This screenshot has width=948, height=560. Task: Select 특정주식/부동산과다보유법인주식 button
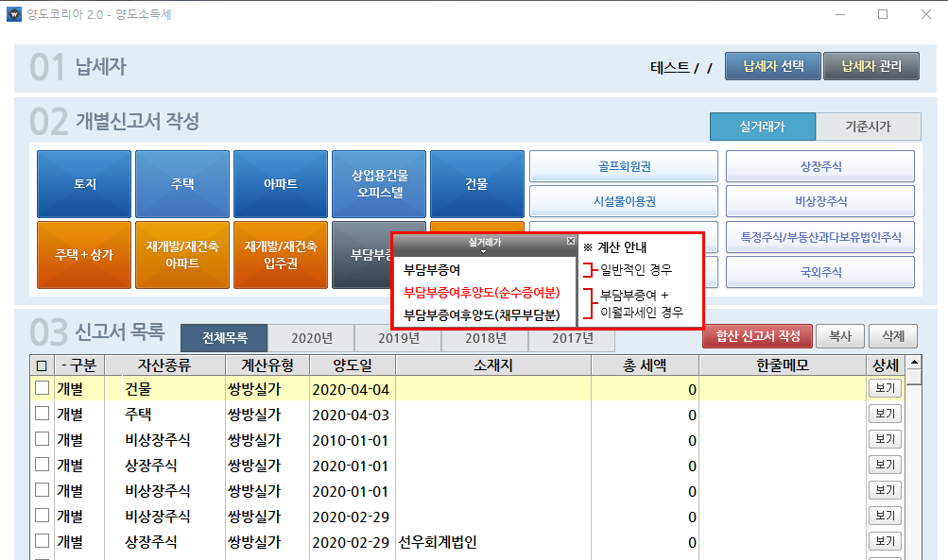820,237
